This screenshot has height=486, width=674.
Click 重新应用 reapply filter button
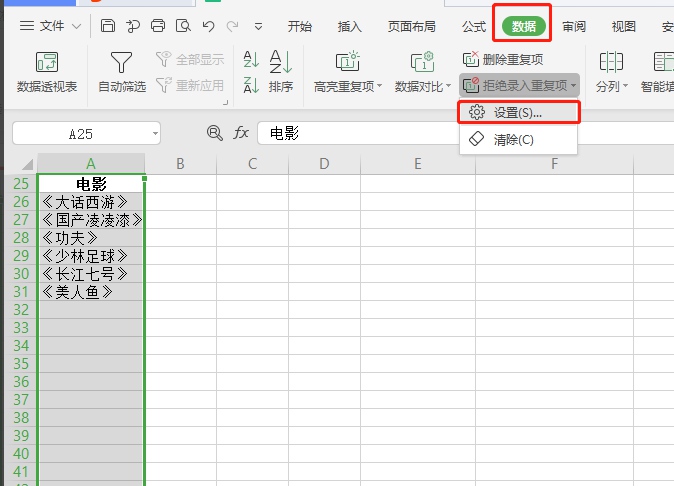click(190, 85)
